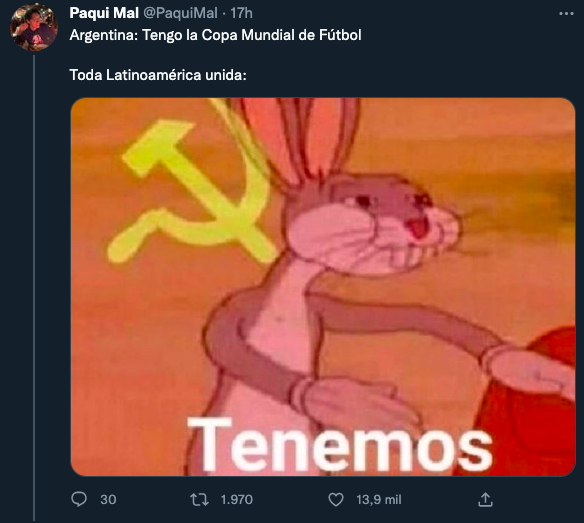
Task: Open the share tweet icon
Action: (x=485, y=500)
